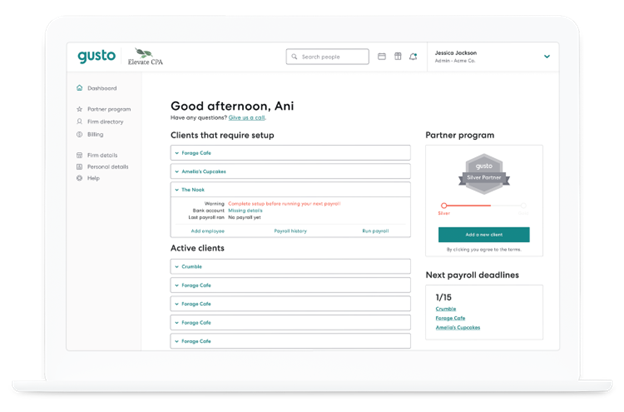Click the Silver marker on partner progress bar

444,205
